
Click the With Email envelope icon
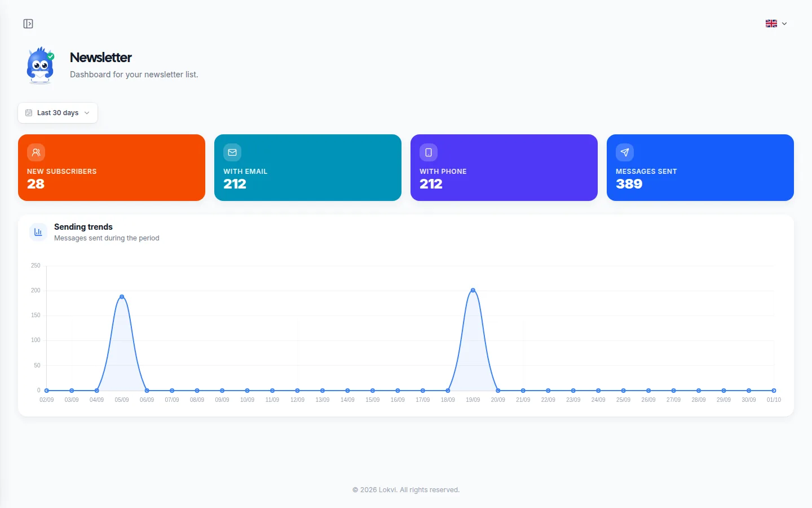[x=232, y=152]
